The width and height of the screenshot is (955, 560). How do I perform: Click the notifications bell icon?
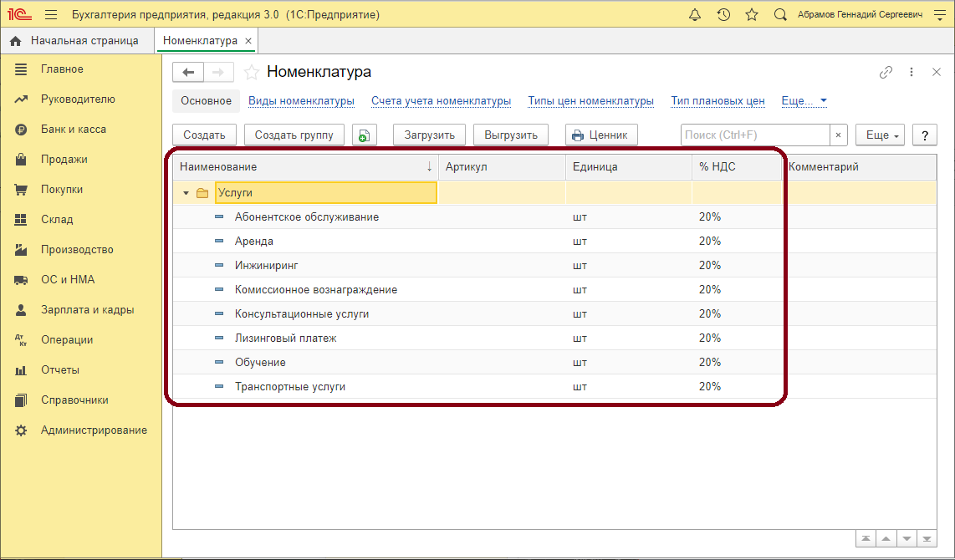(x=695, y=15)
